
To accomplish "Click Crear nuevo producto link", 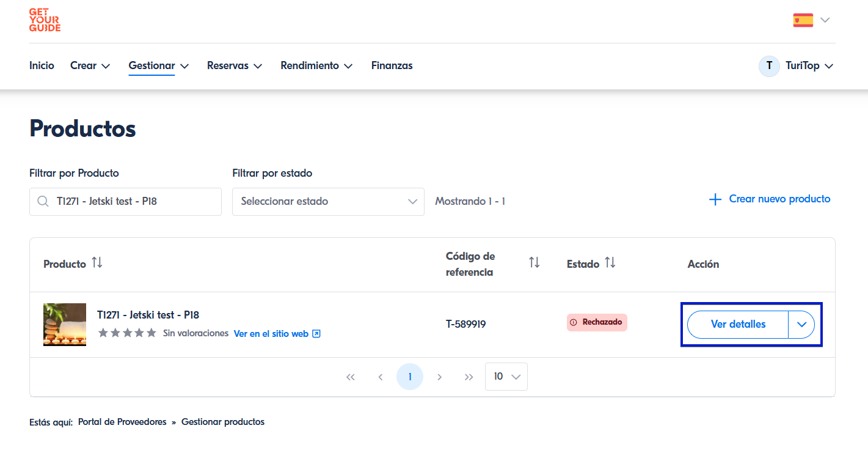I will [770, 199].
